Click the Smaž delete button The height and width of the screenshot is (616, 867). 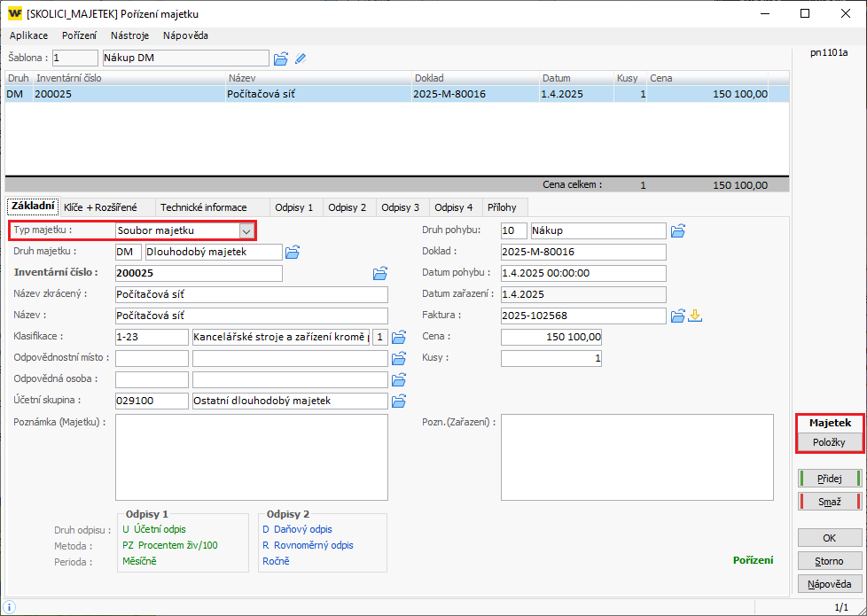pyautogui.click(x=830, y=502)
